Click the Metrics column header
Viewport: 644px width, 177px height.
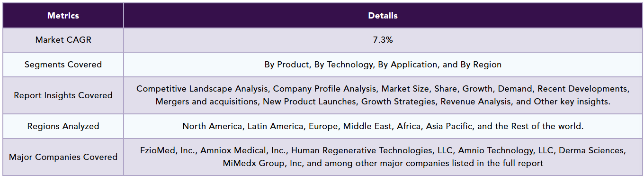click(63, 16)
